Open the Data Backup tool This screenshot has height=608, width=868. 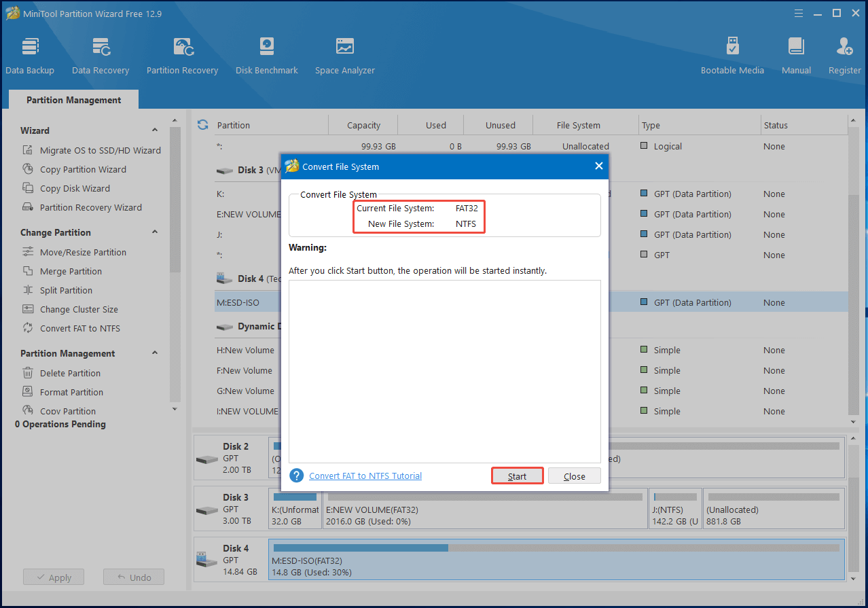(30, 56)
